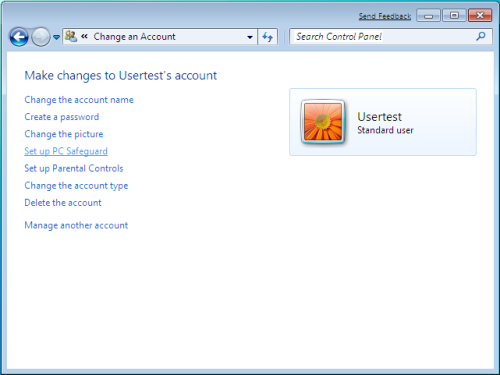Image resolution: width=500 pixels, height=375 pixels.
Task: Go to Manage another account
Action: (x=76, y=225)
